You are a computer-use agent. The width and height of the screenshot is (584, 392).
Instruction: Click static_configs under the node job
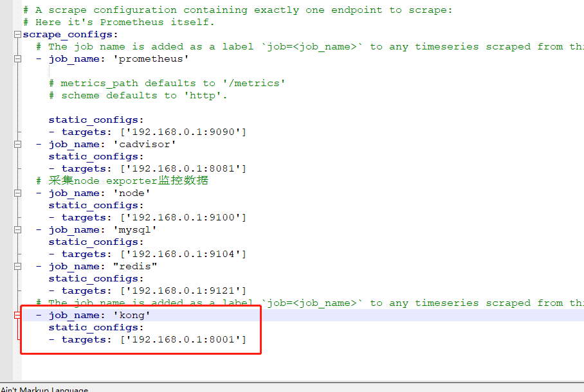(96, 206)
